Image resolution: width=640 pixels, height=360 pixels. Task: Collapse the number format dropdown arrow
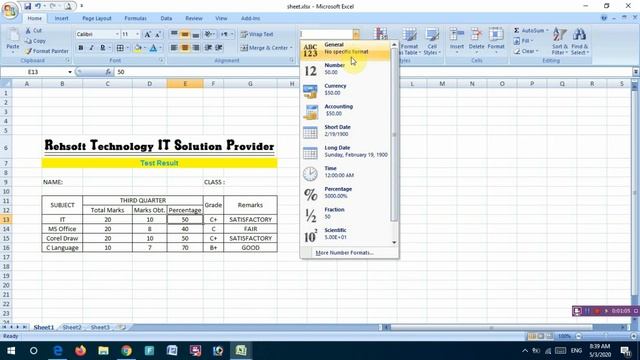356,34
